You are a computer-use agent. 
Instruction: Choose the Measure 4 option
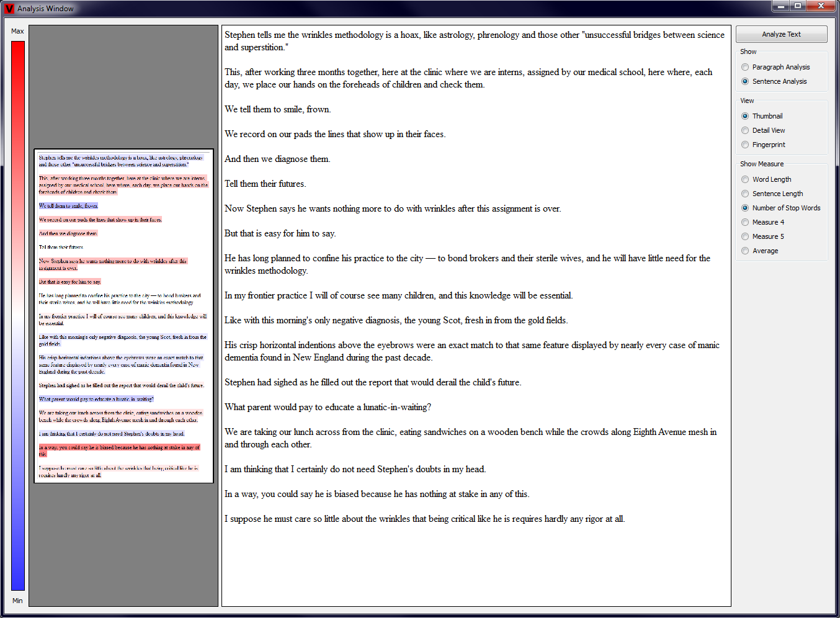click(745, 222)
